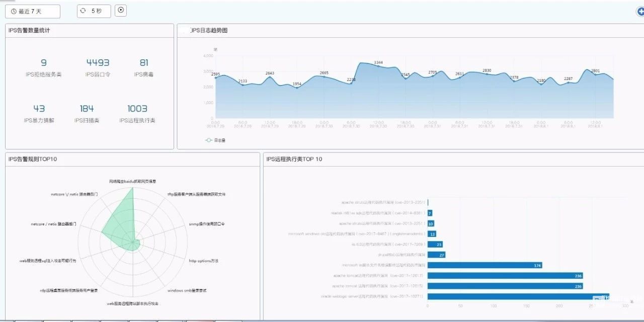Select the drupal bar with value 27
This screenshot has width=644, height=322.
tap(436, 255)
